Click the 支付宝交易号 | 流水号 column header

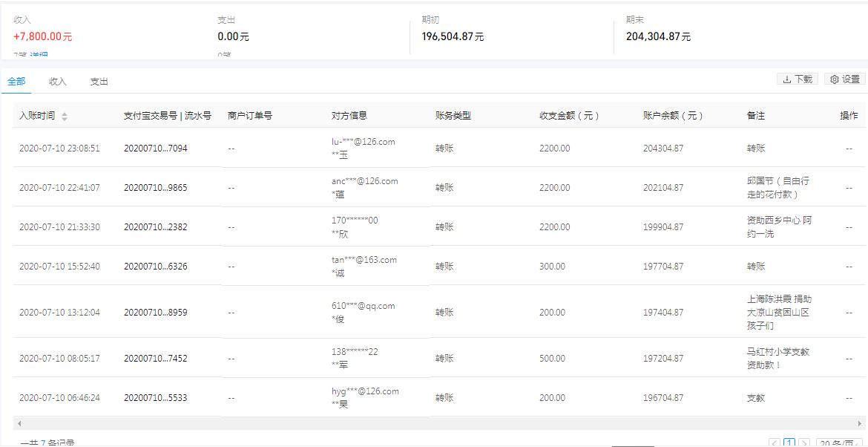(x=167, y=116)
